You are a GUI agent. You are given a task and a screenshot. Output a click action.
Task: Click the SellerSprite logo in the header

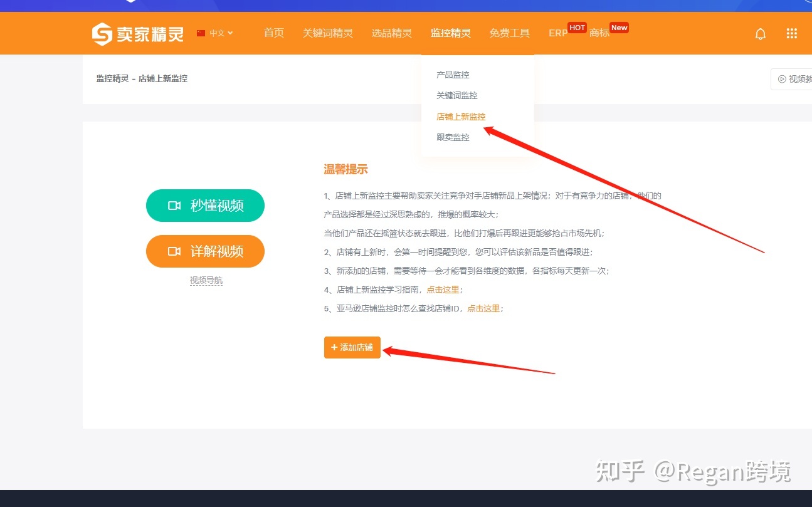tap(138, 34)
